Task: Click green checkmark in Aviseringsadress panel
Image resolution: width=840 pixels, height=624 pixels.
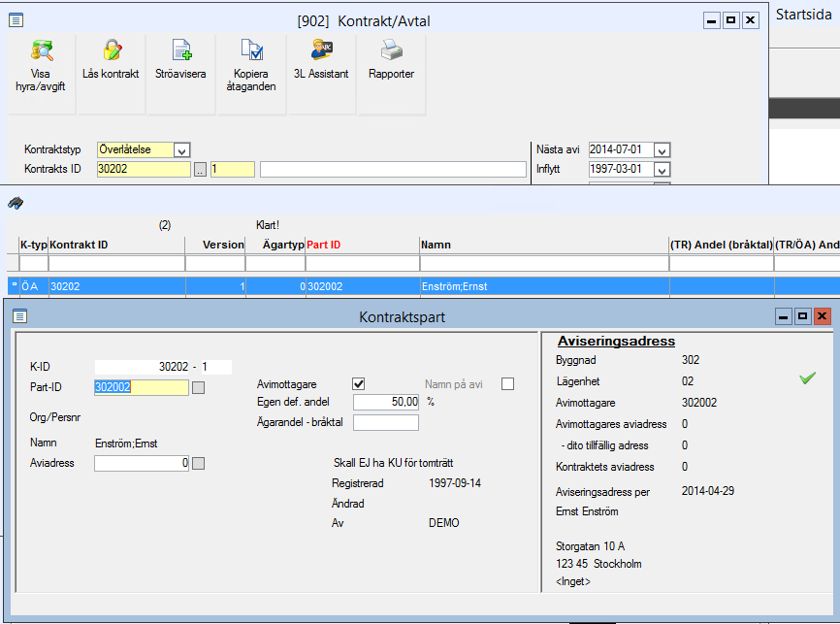Action: (807, 378)
